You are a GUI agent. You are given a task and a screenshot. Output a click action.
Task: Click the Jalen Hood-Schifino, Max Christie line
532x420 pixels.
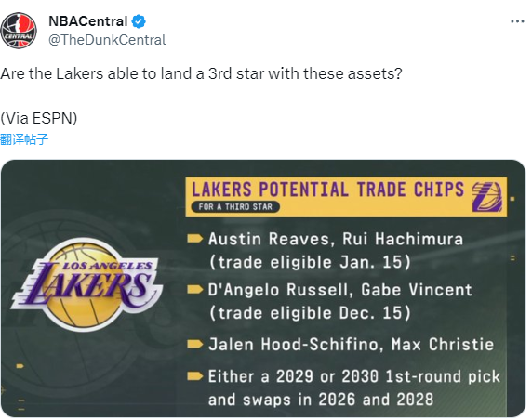(351, 345)
